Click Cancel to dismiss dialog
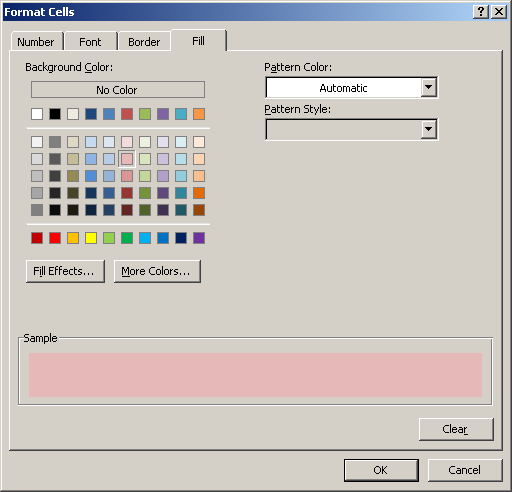The image size is (512, 492). 465,470
